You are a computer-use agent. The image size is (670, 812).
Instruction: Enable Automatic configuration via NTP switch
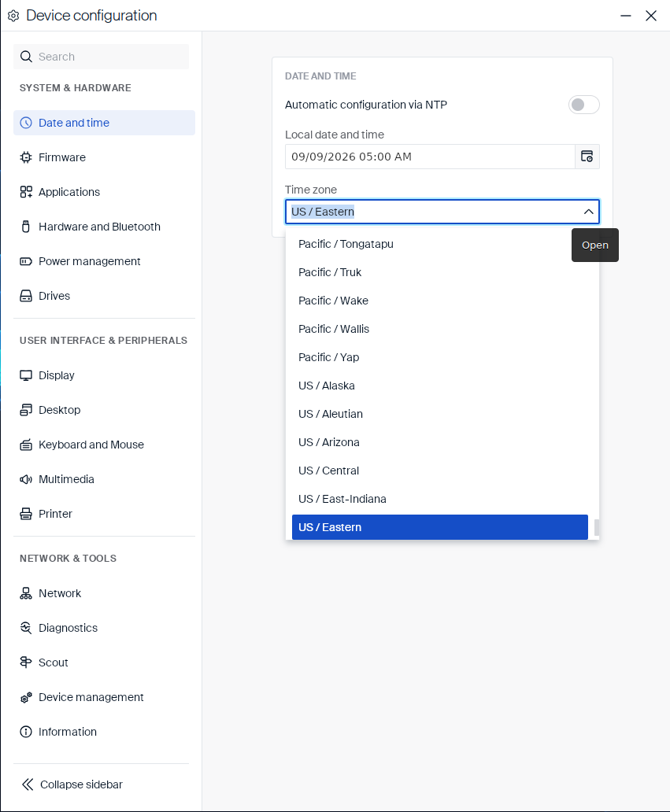tap(584, 105)
